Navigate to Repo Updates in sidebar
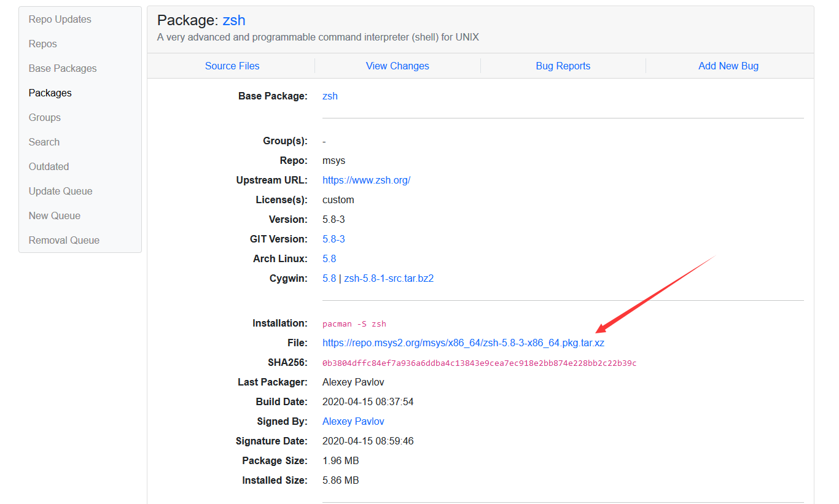Image resolution: width=839 pixels, height=504 pixels. 60,19
